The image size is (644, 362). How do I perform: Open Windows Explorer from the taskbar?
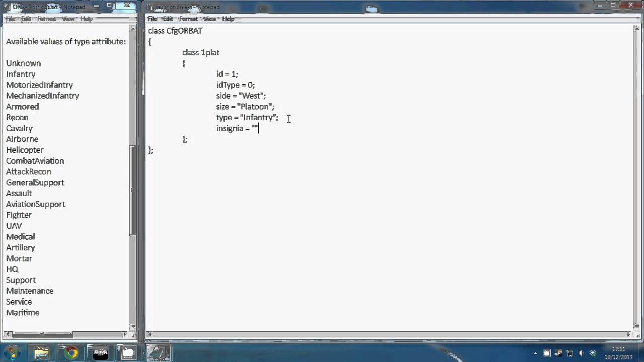pyautogui.click(x=42, y=352)
